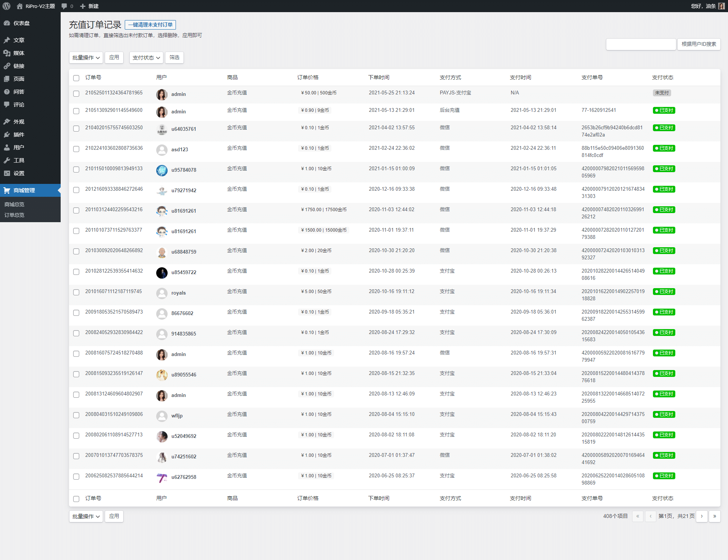Click 408个项目 item count text
728x560 pixels.
pyautogui.click(x=615, y=516)
